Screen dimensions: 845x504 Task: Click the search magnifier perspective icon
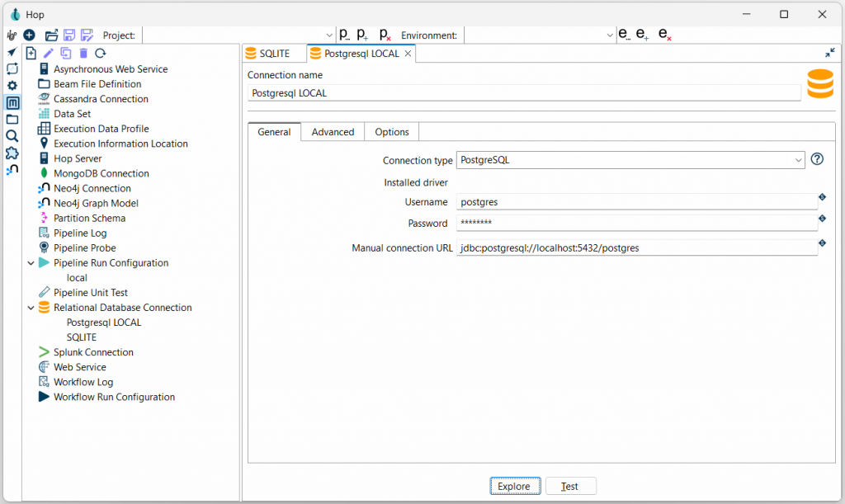click(12, 136)
